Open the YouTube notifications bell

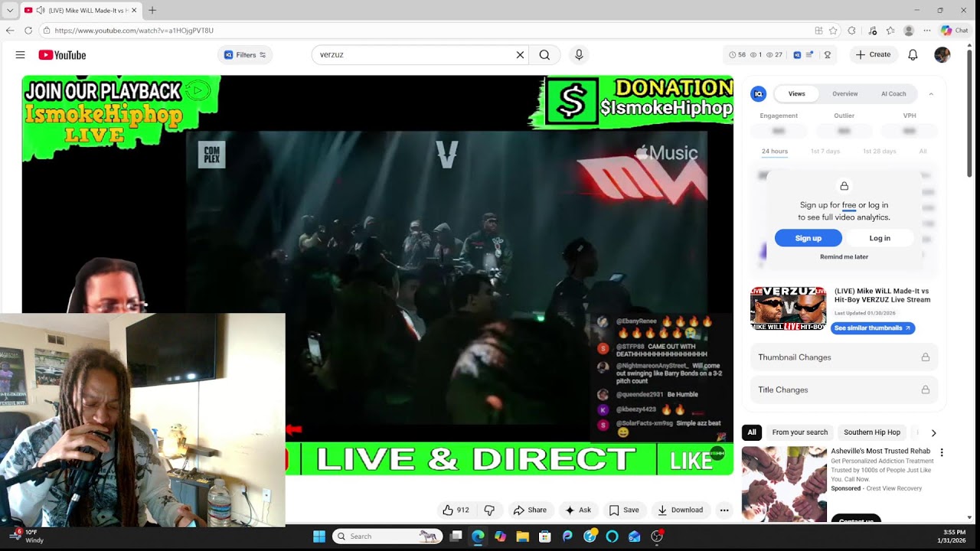[913, 55]
